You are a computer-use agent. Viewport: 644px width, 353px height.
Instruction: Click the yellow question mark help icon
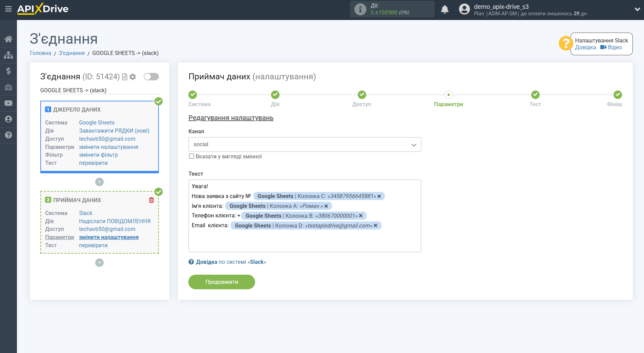coord(565,43)
